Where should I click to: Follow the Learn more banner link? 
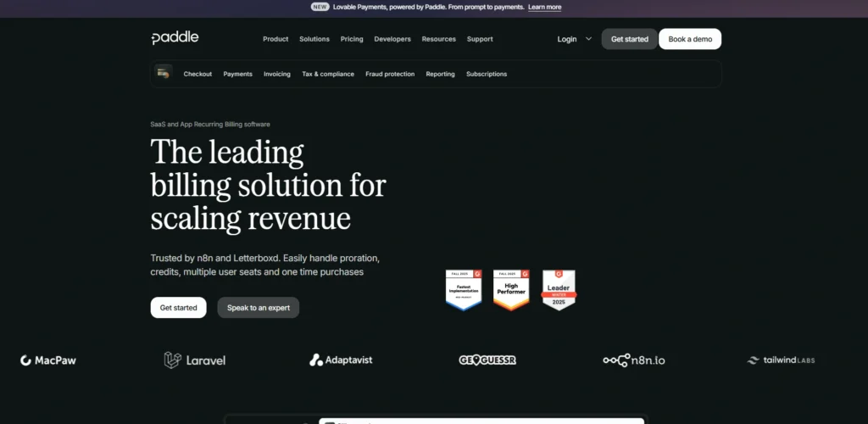[545, 7]
